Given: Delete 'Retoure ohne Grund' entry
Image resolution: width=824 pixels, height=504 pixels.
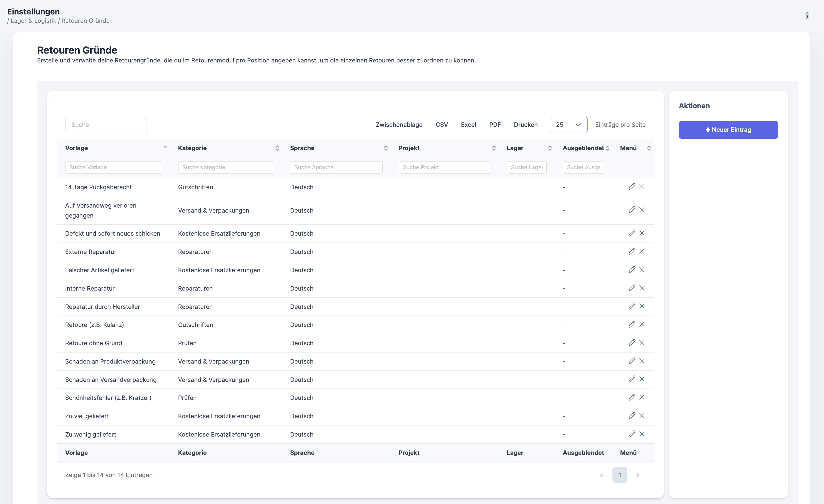Looking at the screenshot, I should pyautogui.click(x=642, y=342).
